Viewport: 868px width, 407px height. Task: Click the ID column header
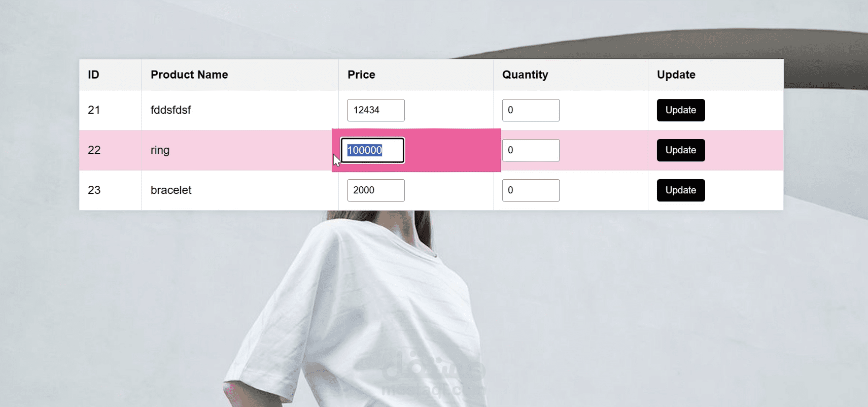pyautogui.click(x=110, y=75)
